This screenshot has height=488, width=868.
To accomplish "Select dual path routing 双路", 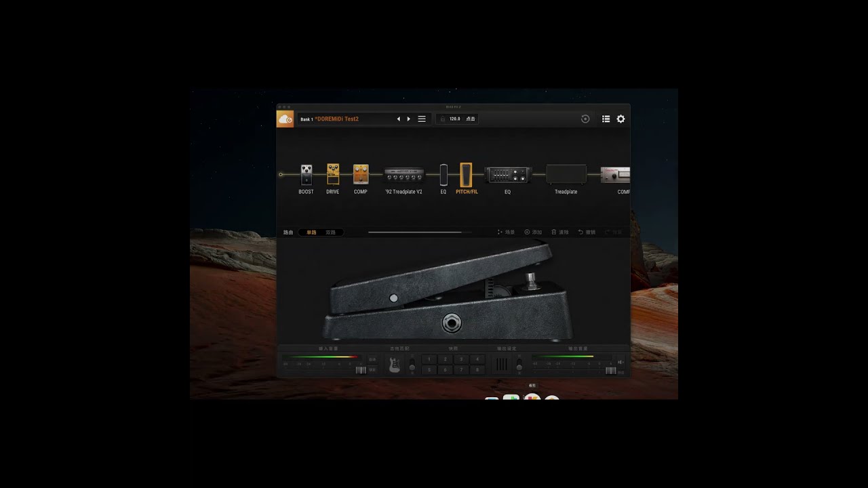I will [x=330, y=232].
